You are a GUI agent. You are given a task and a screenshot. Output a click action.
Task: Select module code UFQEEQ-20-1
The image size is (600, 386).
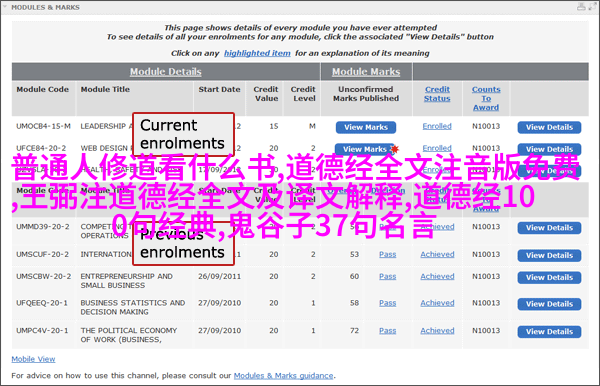(42, 303)
